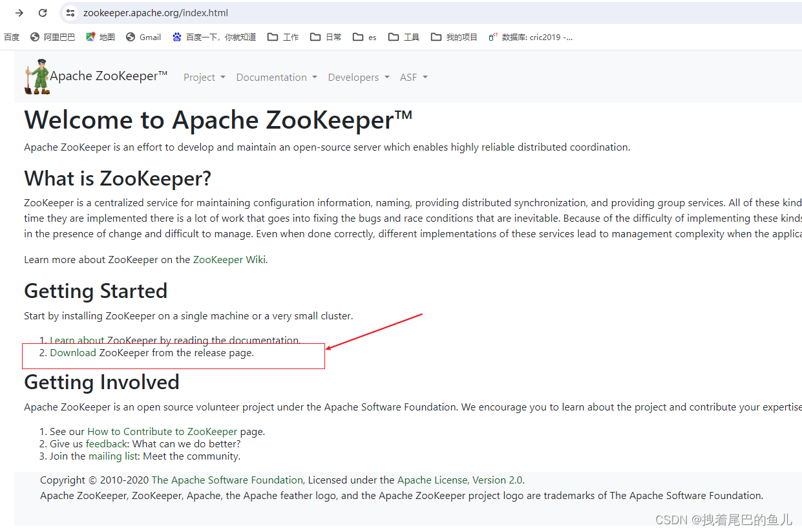
Task: Expand the ASF dropdown menu
Action: (x=414, y=78)
